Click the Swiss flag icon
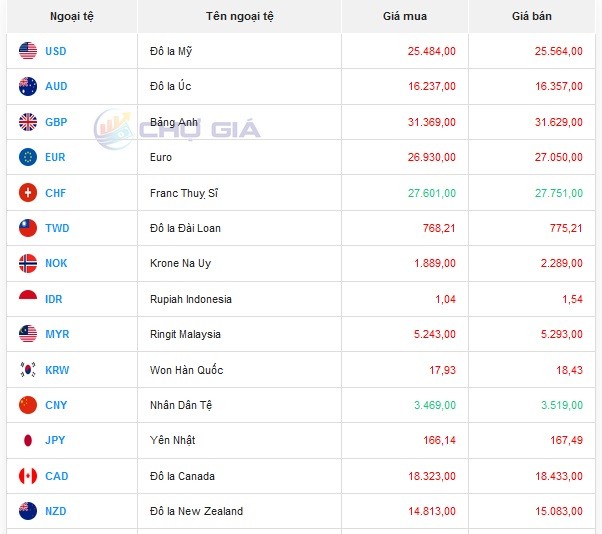Image resolution: width=602 pixels, height=534 pixels. pyautogui.click(x=28, y=193)
